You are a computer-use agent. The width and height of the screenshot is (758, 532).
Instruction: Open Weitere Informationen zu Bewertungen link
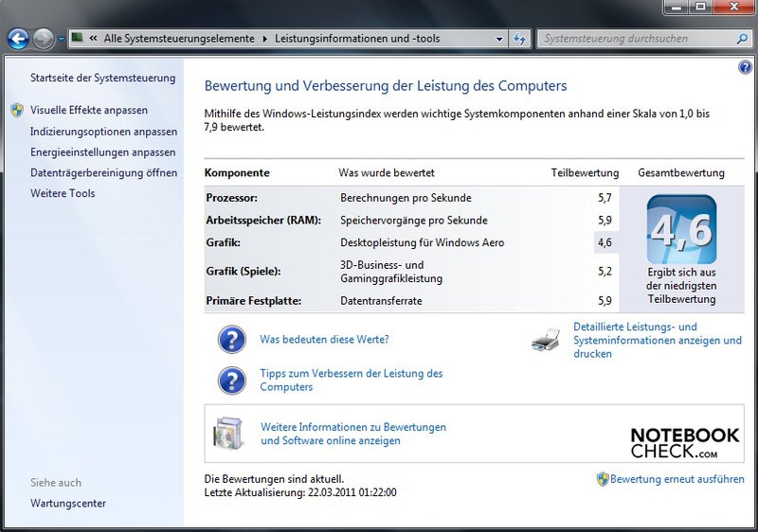pyautogui.click(x=353, y=434)
